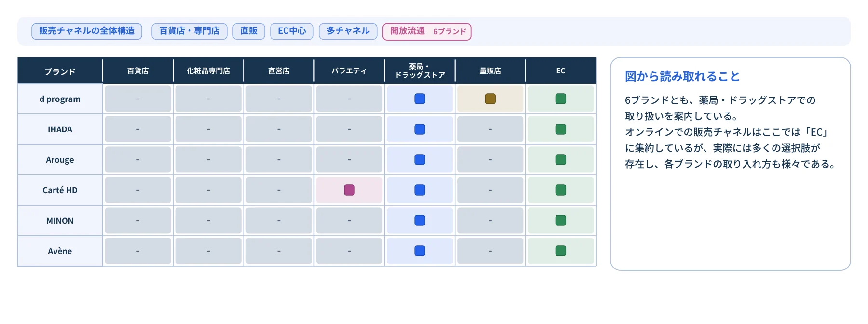Click the バラエティ column header
This screenshot has width=868, height=324.
(349, 71)
